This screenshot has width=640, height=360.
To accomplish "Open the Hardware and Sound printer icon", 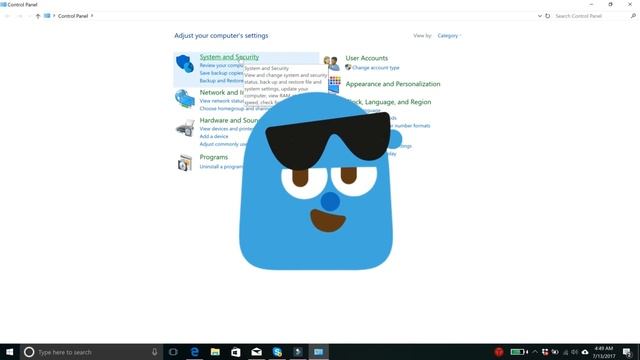I will click(185, 128).
